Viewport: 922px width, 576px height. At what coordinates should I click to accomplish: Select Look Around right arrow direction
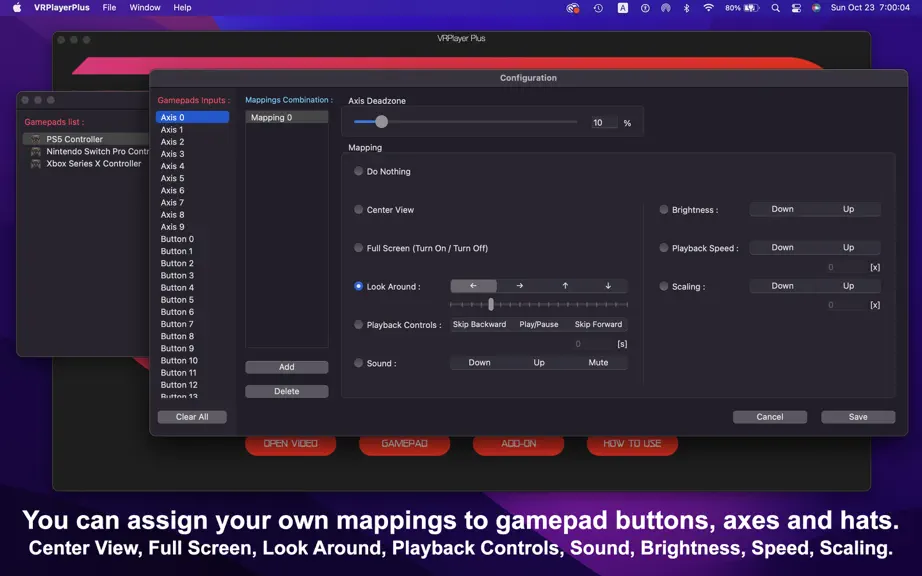[x=519, y=286]
